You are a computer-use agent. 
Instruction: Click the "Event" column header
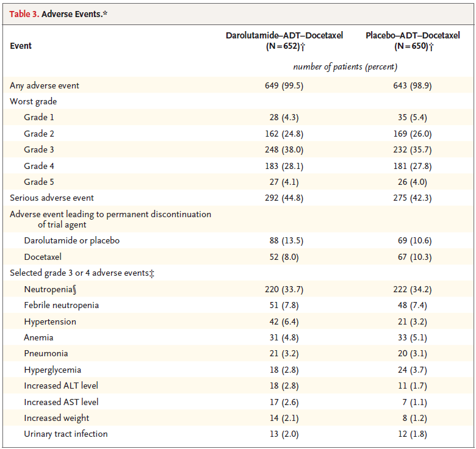(21, 46)
